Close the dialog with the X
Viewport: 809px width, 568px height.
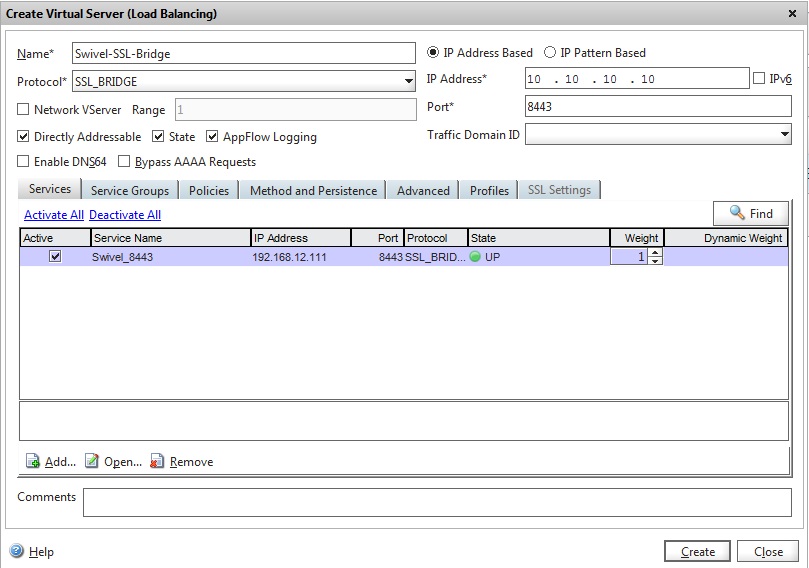pyautogui.click(x=792, y=13)
